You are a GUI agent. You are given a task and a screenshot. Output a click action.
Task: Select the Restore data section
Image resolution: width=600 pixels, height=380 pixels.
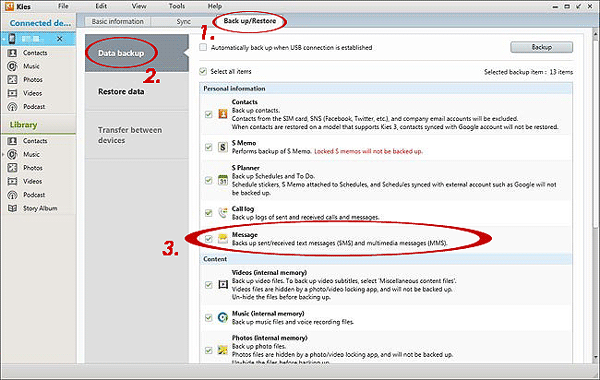[137, 91]
